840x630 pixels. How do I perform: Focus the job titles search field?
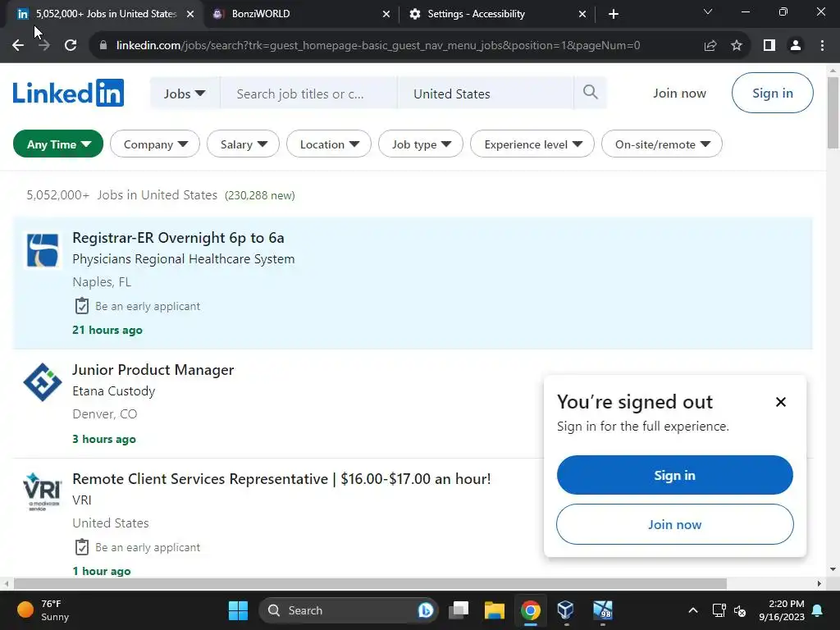tap(308, 94)
